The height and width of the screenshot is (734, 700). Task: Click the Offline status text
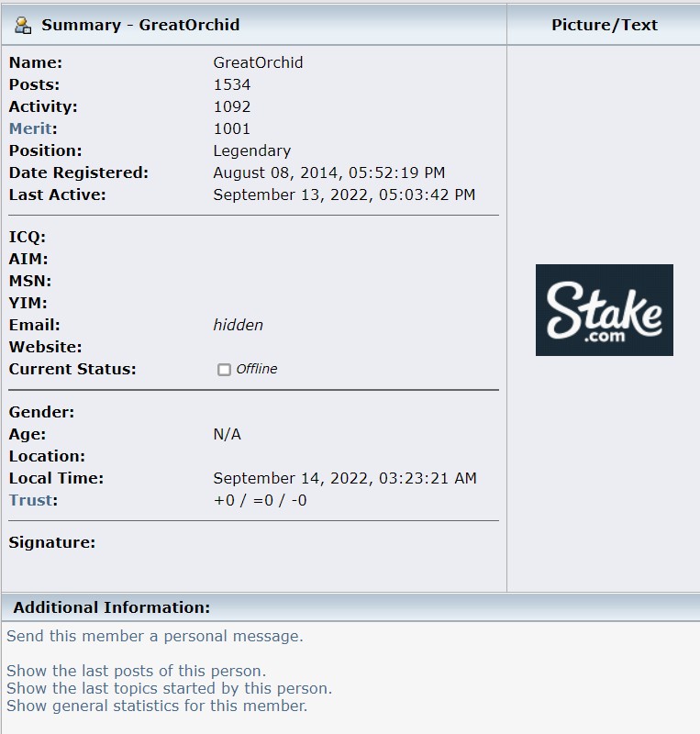[x=257, y=369]
